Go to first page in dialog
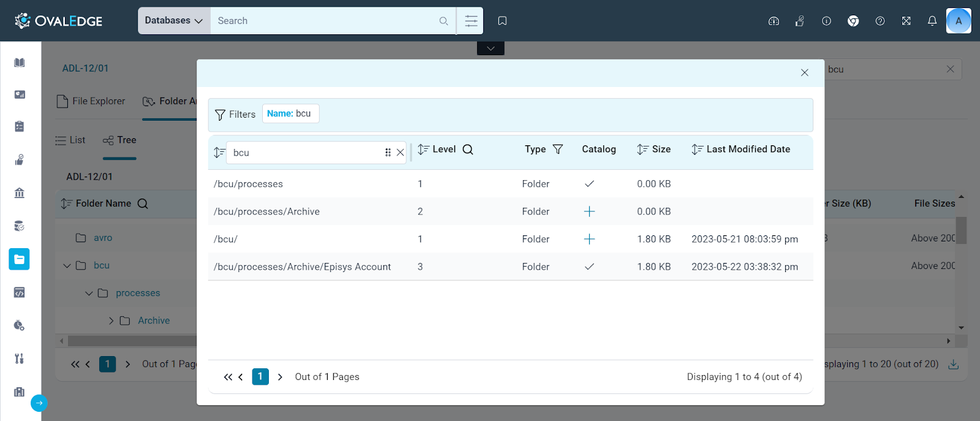This screenshot has height=421, width=980. pos(228,377)
